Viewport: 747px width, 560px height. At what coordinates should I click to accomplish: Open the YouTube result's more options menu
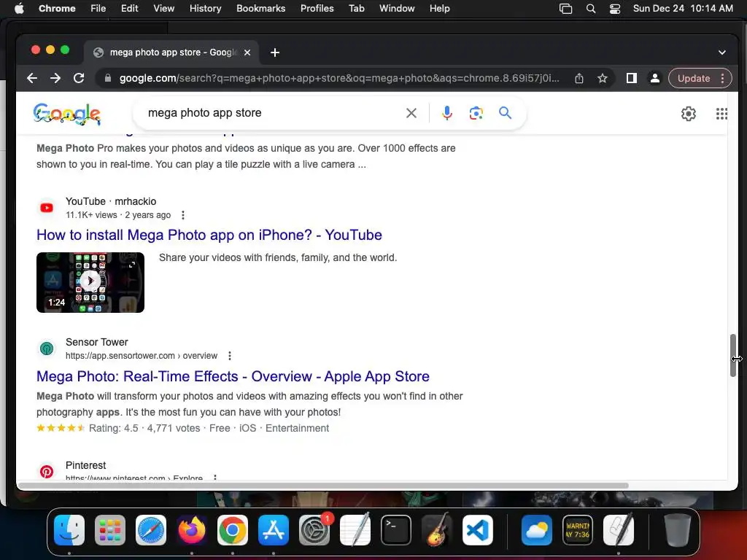(x=183, y=215)
